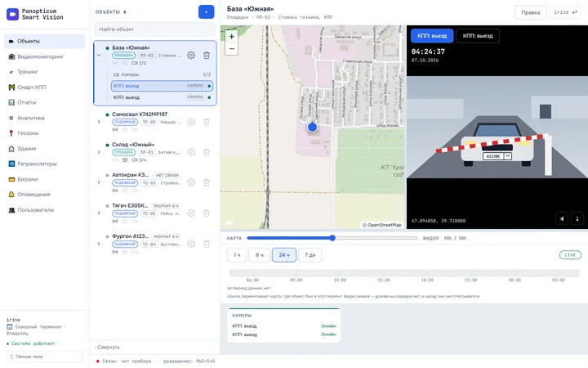Click the blue add object button
Image resolution: width=588 pixels, height=368 pixels.
click(x=207, y=12)
